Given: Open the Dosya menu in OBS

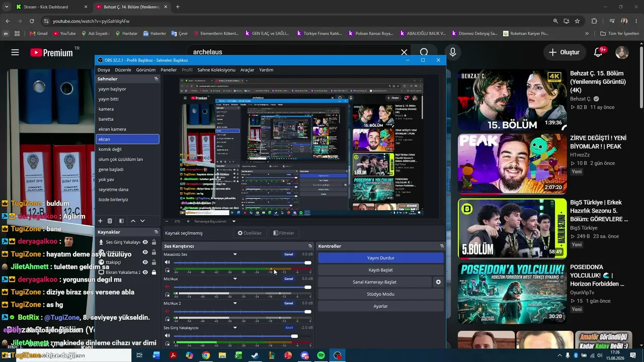Looking at the screenshot, I should [x=104, y=70].
